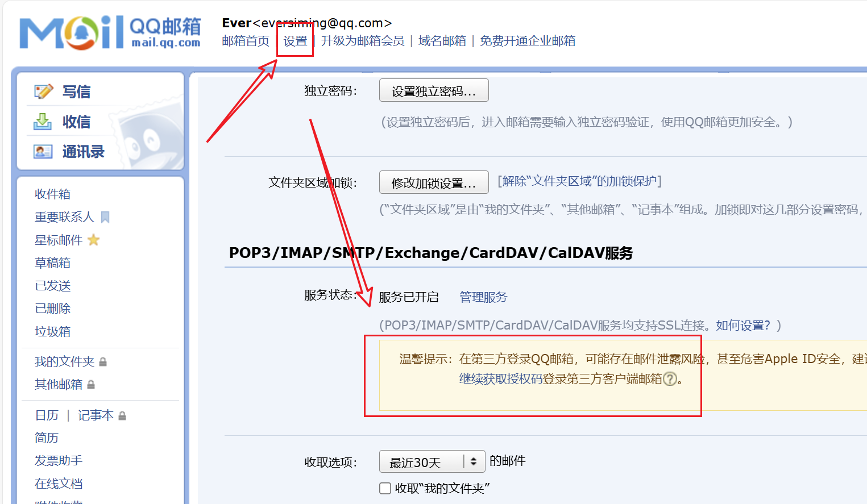867x504 pixels.
Task: Open the 收件箱 folder
Action: [53, 194]
